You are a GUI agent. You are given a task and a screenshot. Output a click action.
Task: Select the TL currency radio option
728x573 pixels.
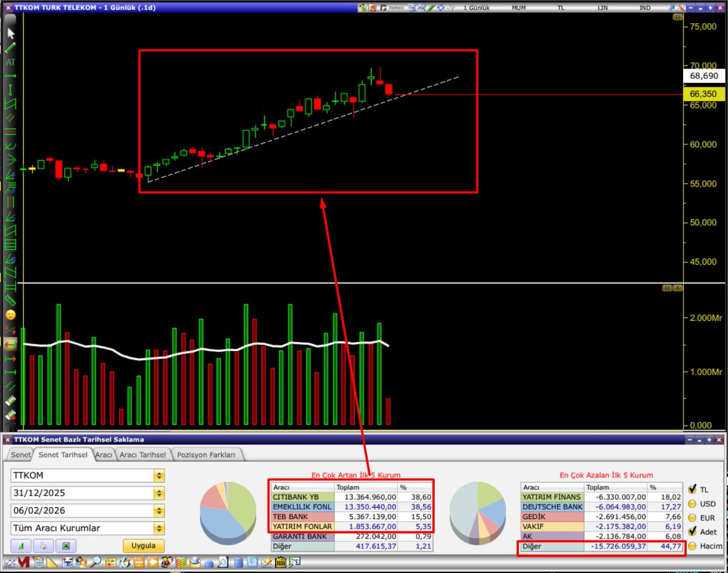tap(692, 489)
